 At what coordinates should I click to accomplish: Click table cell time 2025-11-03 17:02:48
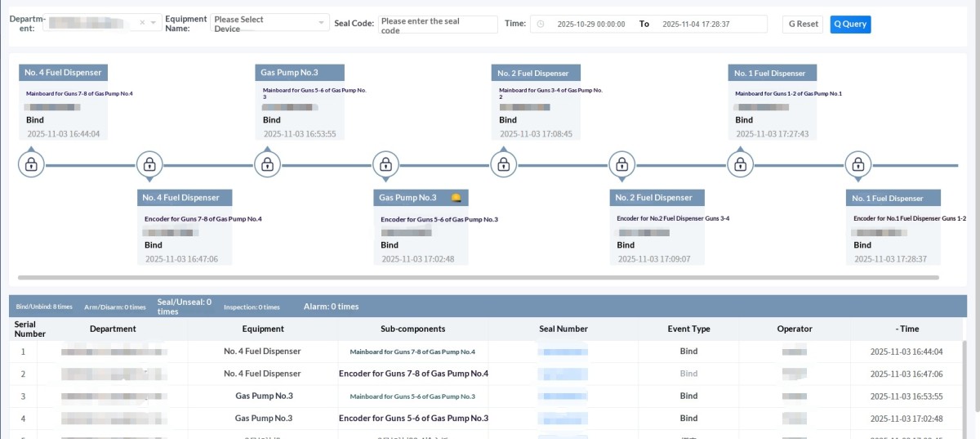(x=906, y=418)
